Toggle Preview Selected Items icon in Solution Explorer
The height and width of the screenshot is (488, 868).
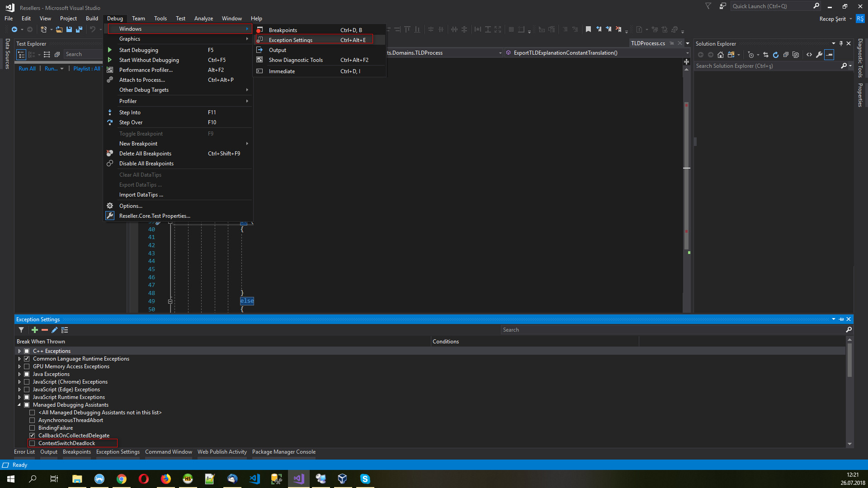pyautogui.click(x=829, y=55)
